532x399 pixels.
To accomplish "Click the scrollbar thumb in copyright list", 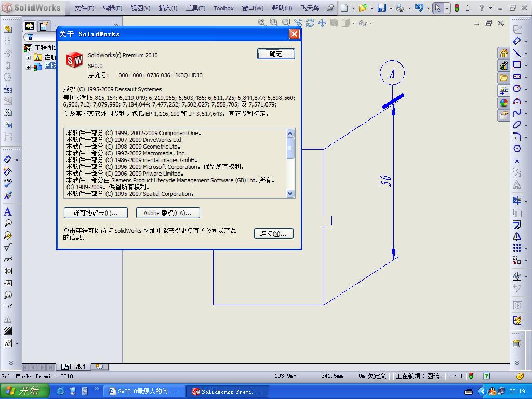I will [x=290, y=148].
